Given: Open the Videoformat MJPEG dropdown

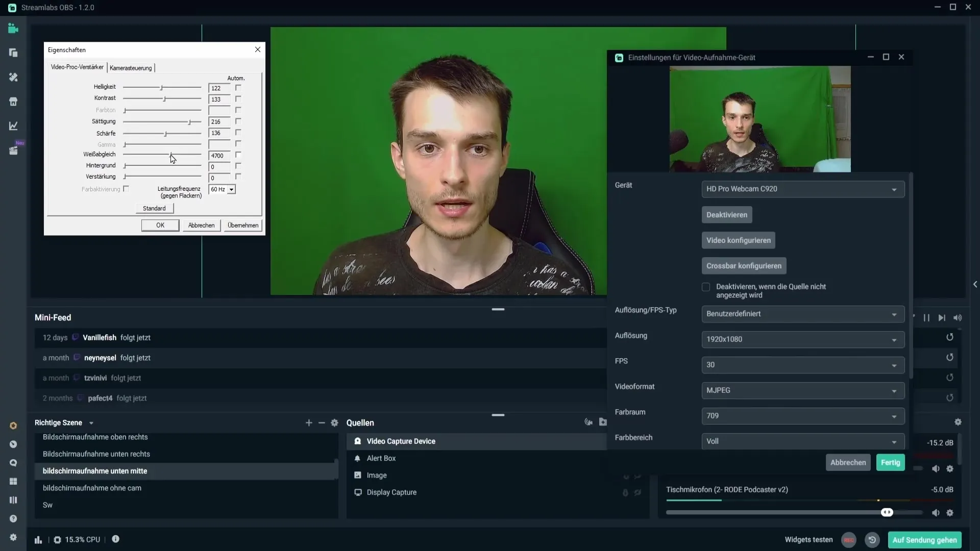Looking at the screenshot, I should point(803,391).
